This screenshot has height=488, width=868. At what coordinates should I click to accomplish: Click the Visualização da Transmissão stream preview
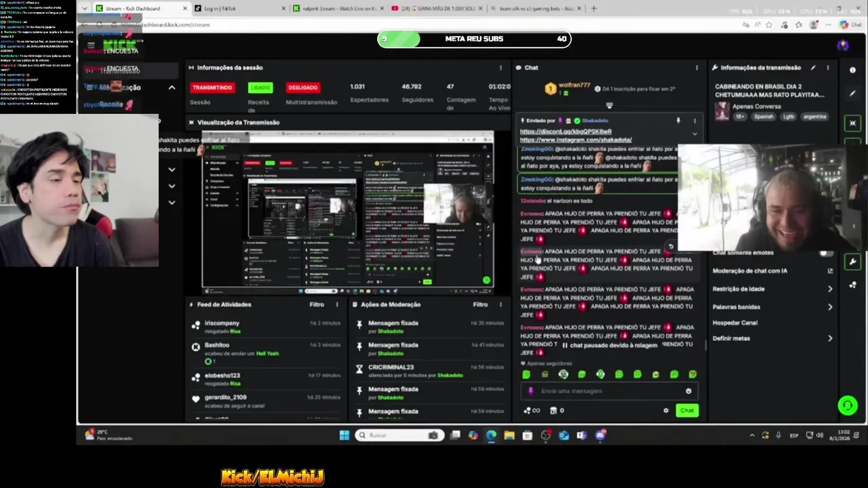[348, 211]
